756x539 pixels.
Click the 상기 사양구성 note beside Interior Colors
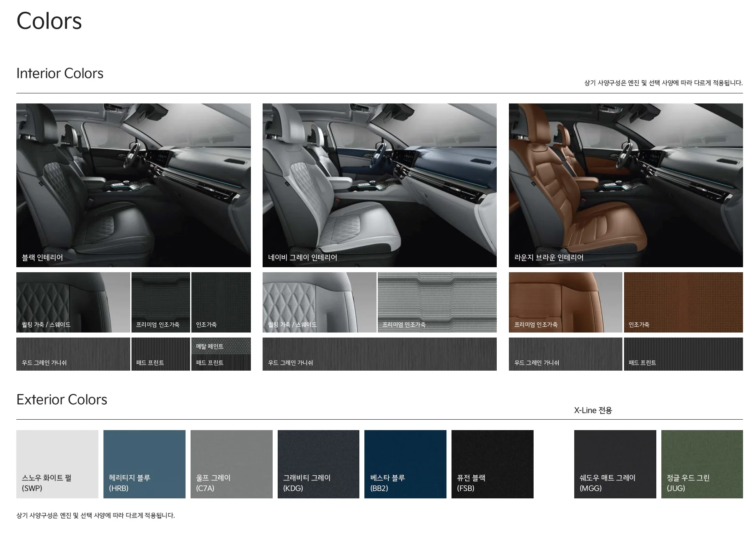click(x=663, y=83)
